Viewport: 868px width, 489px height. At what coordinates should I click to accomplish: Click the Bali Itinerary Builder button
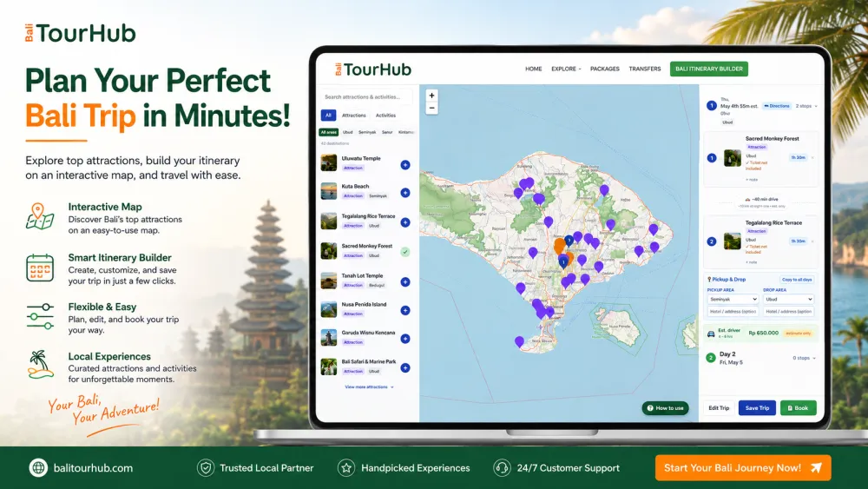709,69
